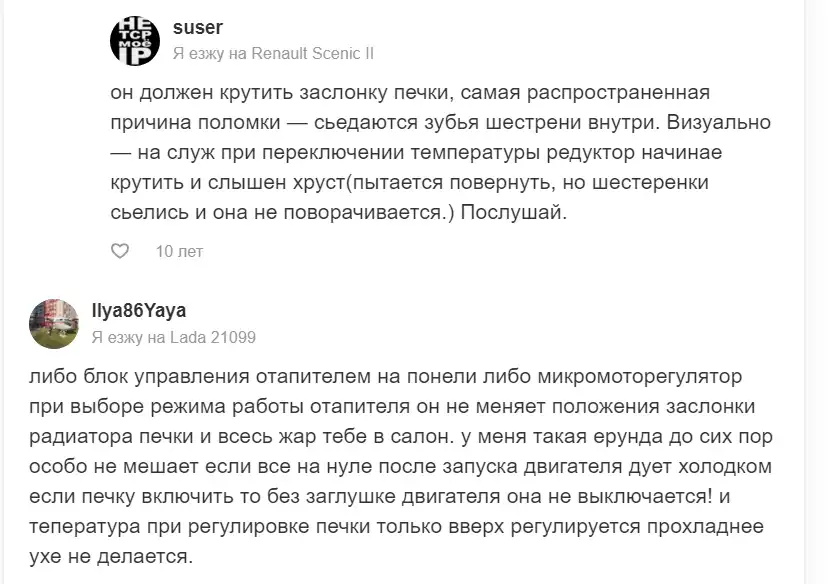
Task: Click 'Я езжу на' text under Ilya86Yaya
Action: pos(129,337)
